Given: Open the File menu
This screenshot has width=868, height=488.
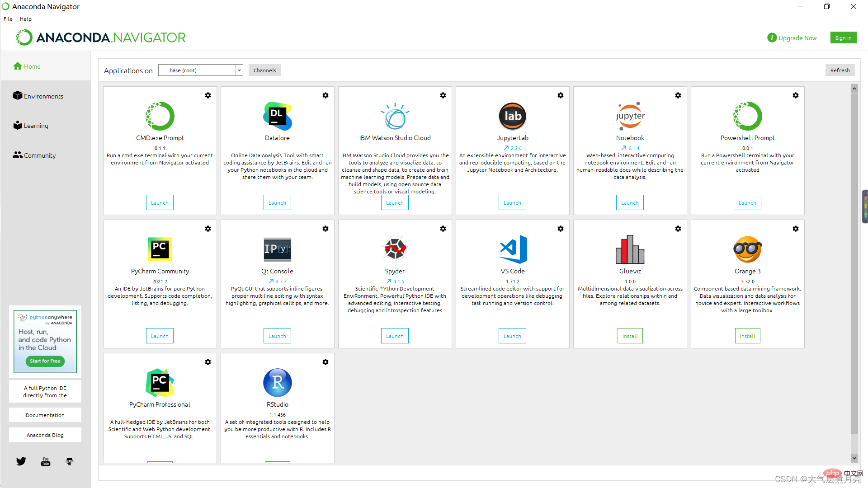Looking at the screenshot, I should tap(8, 19).
